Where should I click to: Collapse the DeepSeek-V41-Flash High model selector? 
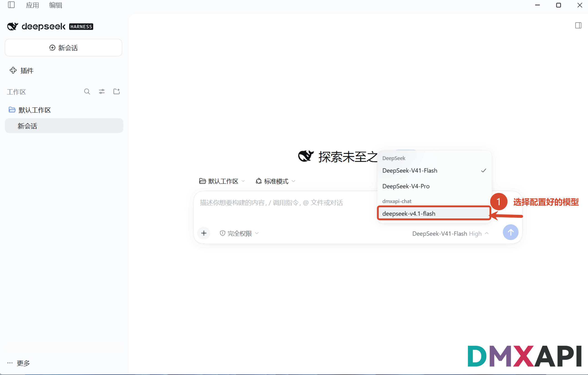(450, 233)
